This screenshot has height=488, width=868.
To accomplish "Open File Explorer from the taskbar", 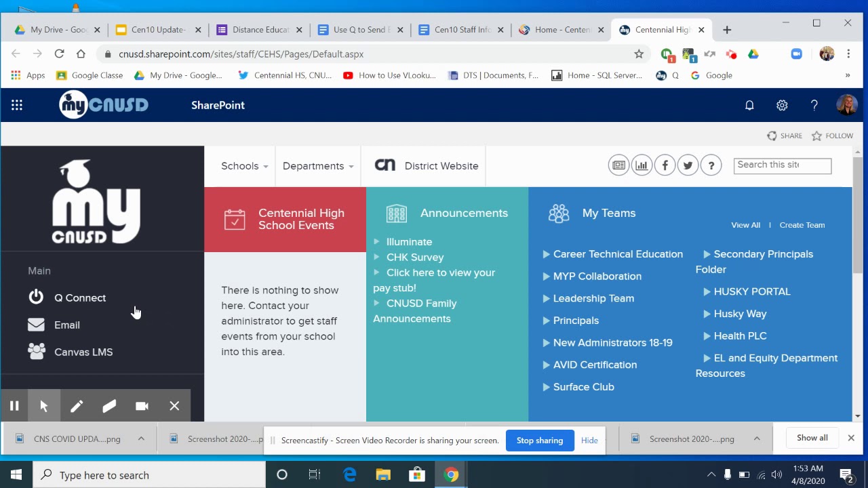I will point(383,475).
